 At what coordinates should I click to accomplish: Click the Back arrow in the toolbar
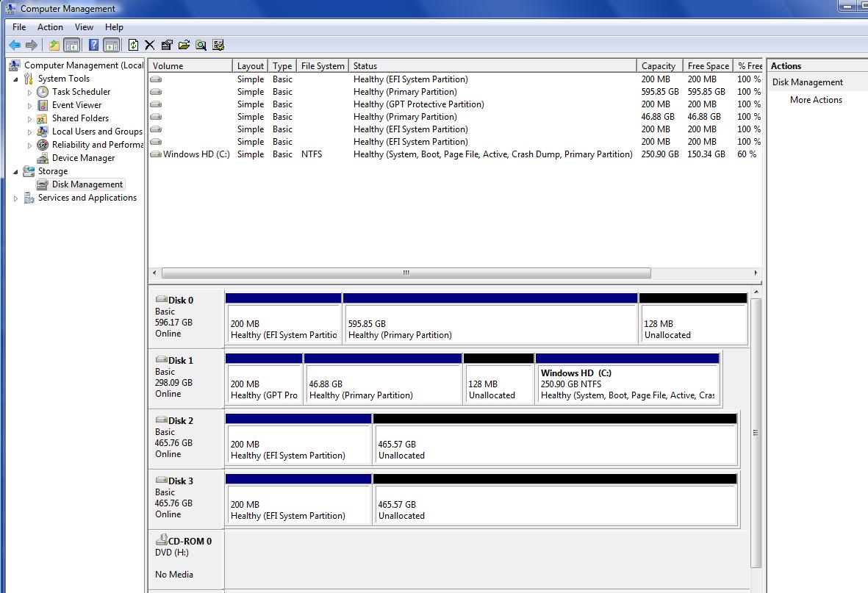point(14,45)
